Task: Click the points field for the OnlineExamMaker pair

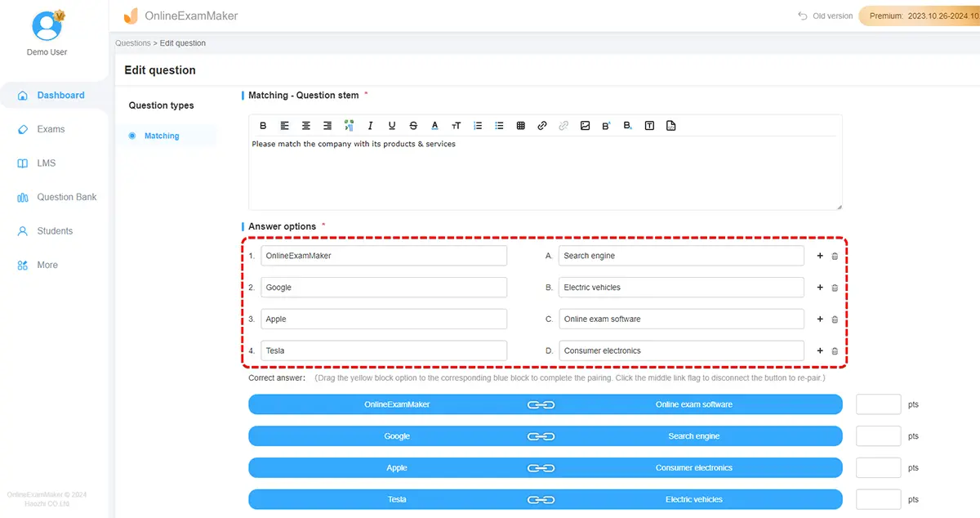Action: tap(878, 404)
